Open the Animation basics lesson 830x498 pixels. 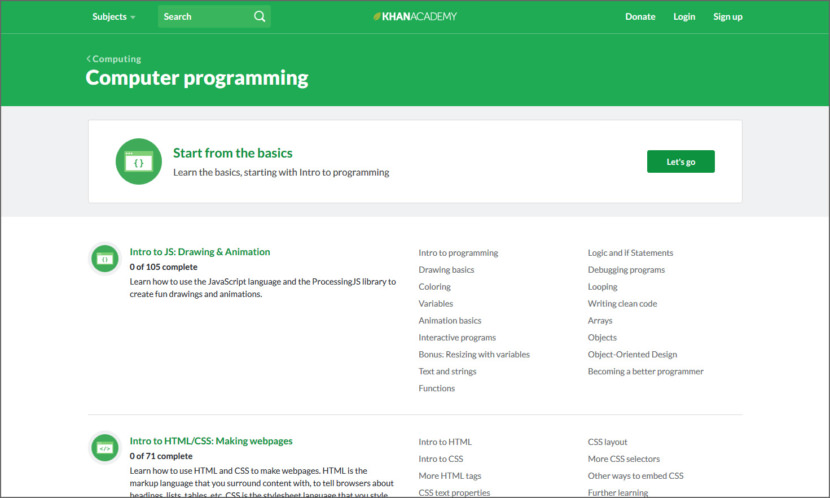[449, 321]
